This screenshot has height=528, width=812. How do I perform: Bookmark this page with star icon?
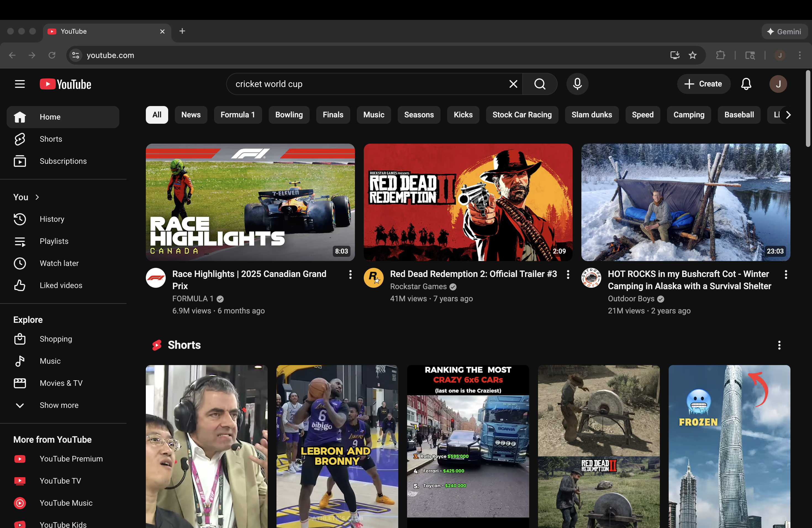click(693, 55)
